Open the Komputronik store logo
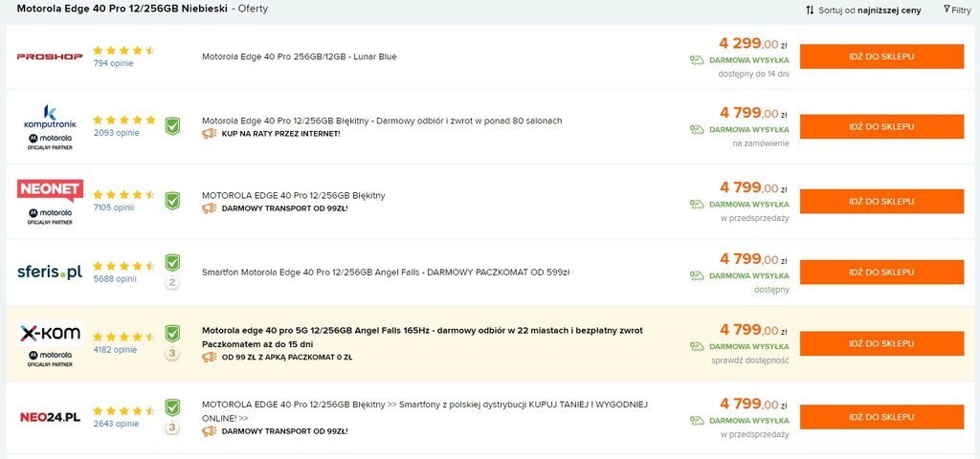This screenshot has height=459, width=980. point(50,118)
